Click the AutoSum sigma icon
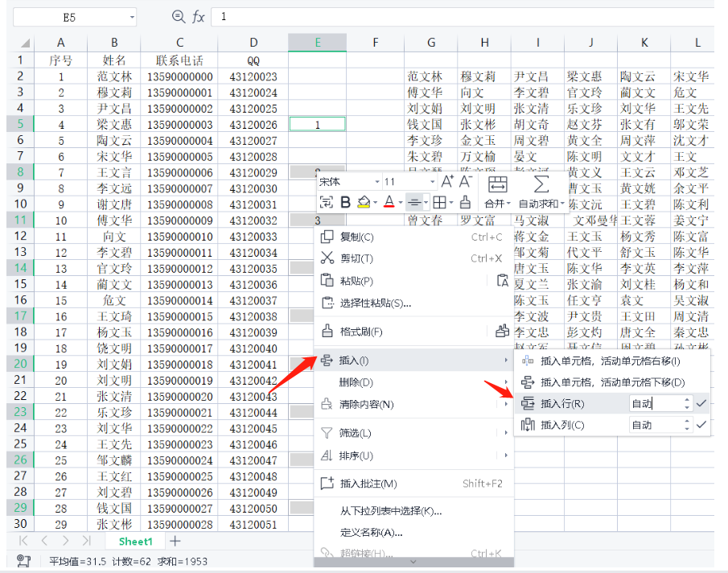728x573 pixels. (542, 184)
